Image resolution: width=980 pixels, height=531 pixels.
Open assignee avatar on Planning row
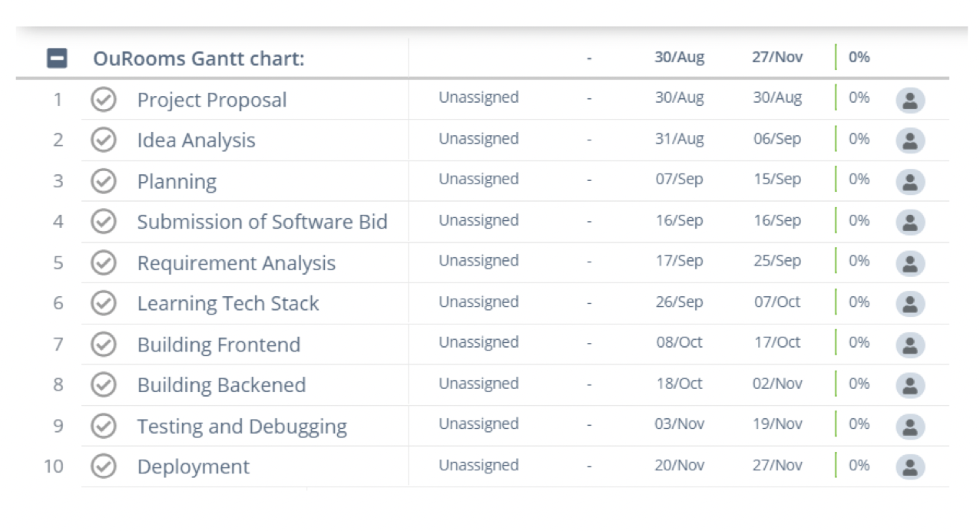(910, 182)
